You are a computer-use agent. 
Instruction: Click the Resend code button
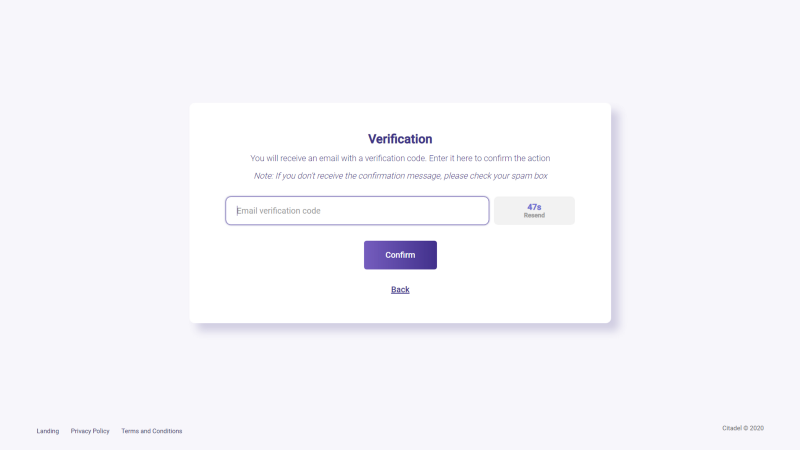pyautogui.click(x=534, y=211)
